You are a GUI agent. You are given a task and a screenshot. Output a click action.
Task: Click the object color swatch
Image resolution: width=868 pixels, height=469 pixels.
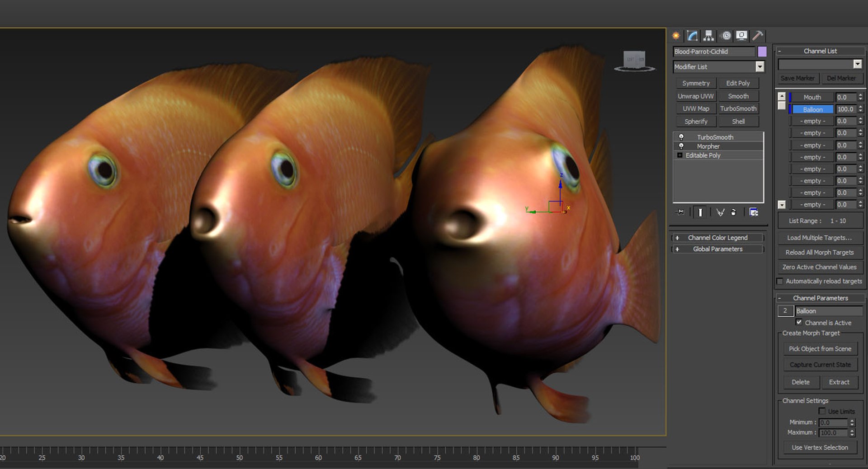[x=762, y=52]
